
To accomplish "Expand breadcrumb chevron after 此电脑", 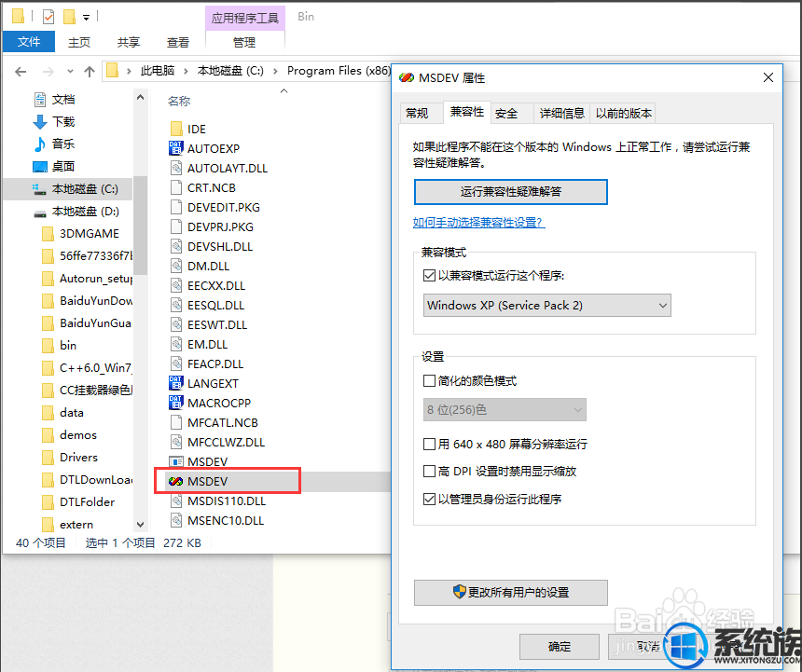I will pyautogui.click(x=187, y=71).
